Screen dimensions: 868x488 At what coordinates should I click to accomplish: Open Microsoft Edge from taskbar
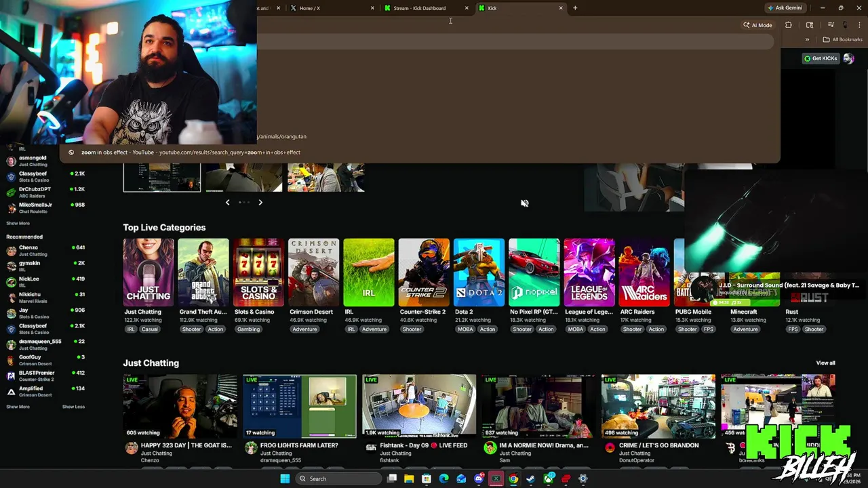click(443, 479)
